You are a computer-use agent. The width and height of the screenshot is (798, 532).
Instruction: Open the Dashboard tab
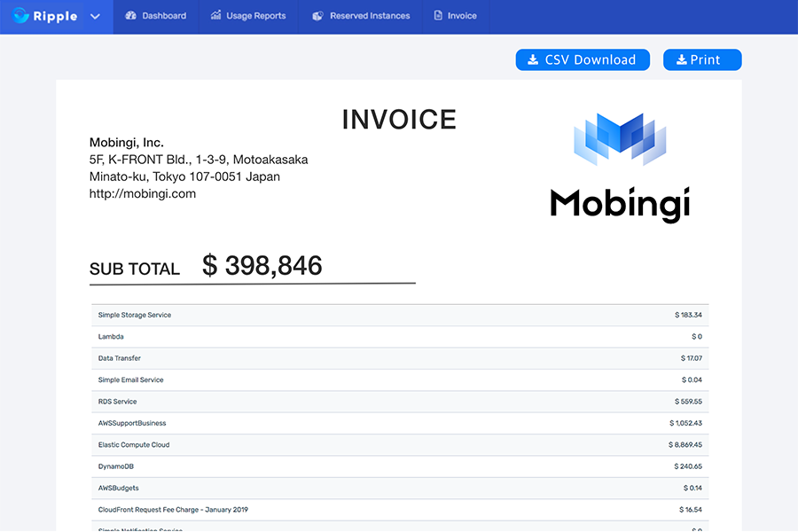pyautogui.click(x=156, y=16)
